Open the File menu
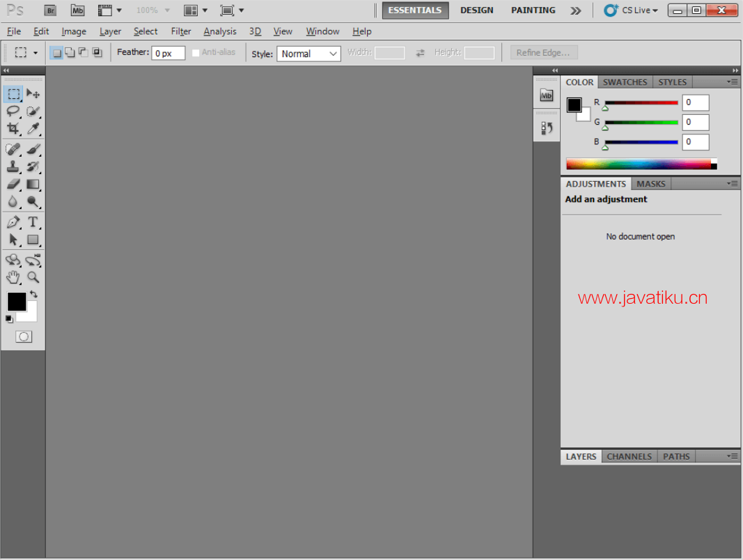This screenshot has width=743, height=560. [14, 31]
